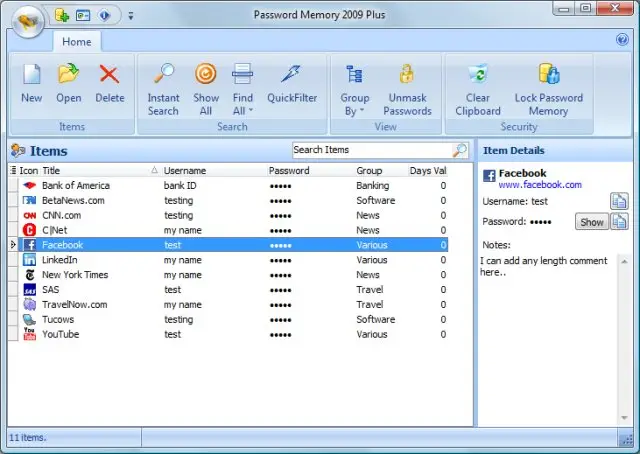Click into the Search Items field
The width and height of the screenshot is (640, 454).
371,150
